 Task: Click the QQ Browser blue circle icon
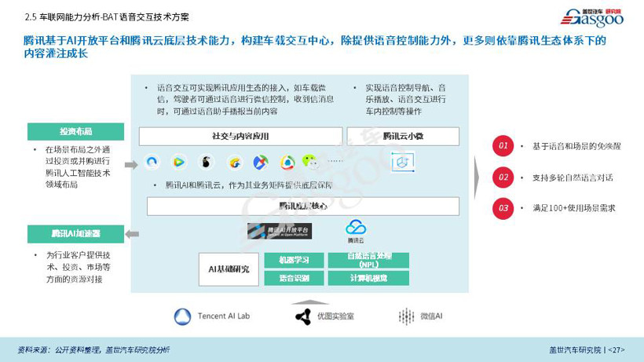coord(152,162)
